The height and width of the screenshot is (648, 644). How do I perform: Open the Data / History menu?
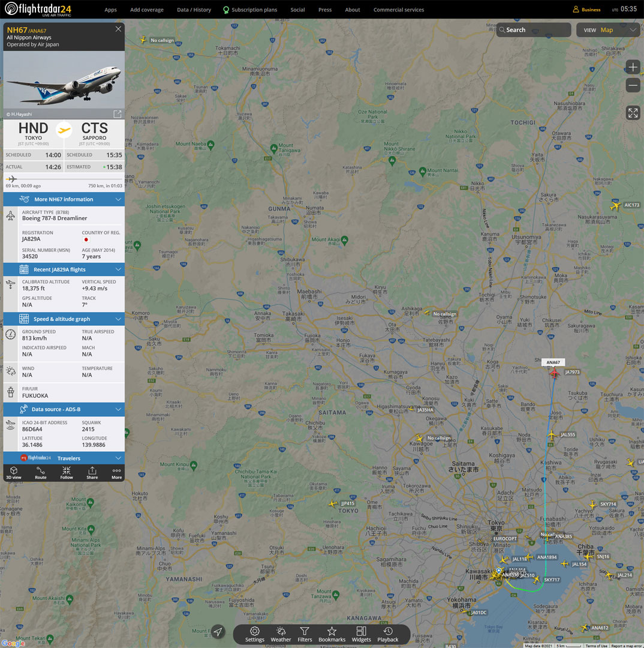(x=194, y=10)
